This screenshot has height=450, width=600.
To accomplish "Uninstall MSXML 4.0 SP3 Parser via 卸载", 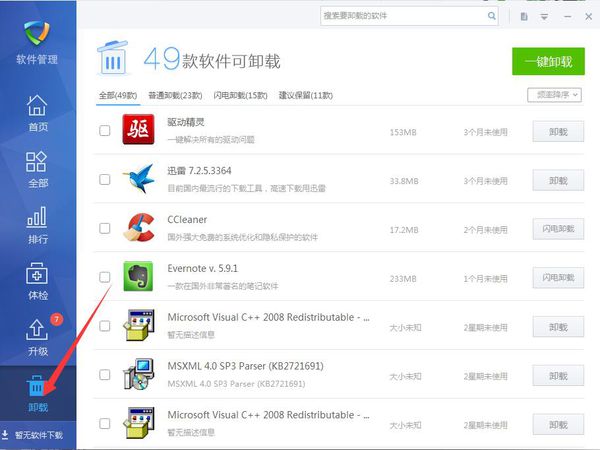I will pos(558,376).
